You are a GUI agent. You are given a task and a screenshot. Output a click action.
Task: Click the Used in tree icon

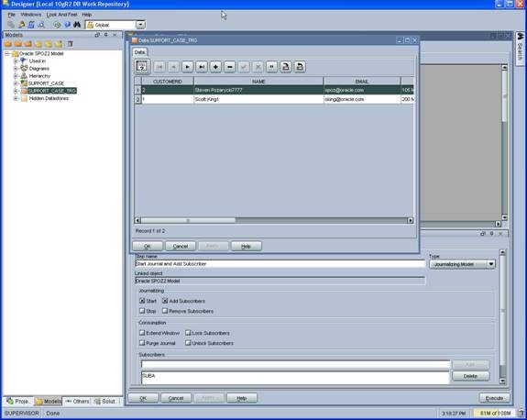click(x=24, y=61)
